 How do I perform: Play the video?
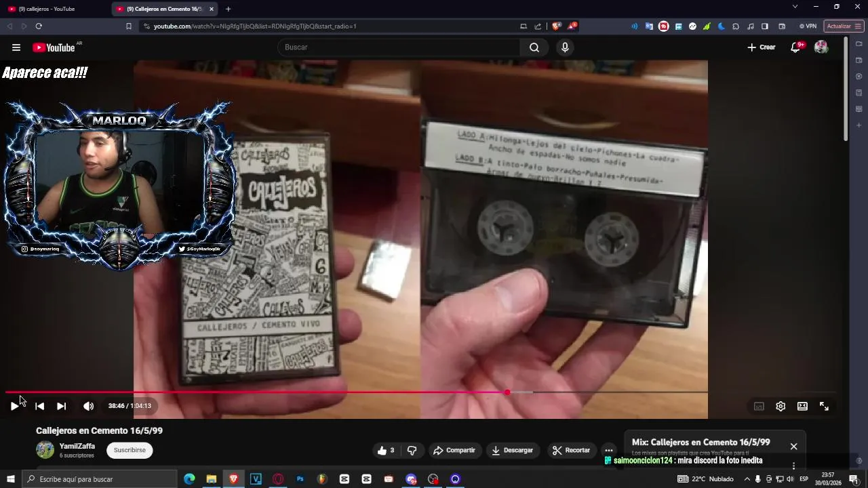coord(14,406)
